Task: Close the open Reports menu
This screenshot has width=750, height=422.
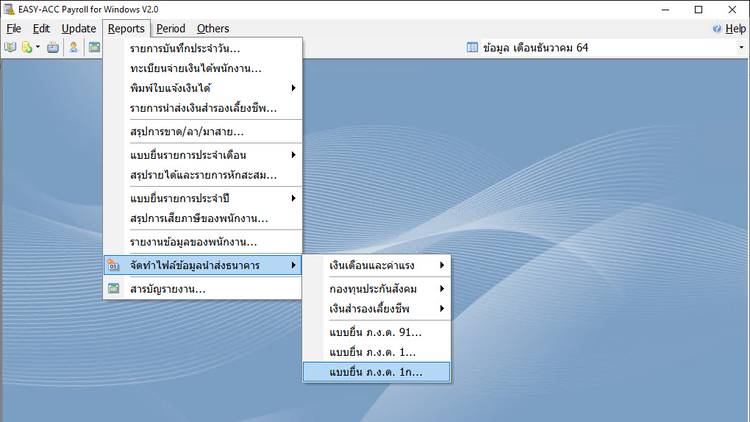Action: [x=126, y=29]
